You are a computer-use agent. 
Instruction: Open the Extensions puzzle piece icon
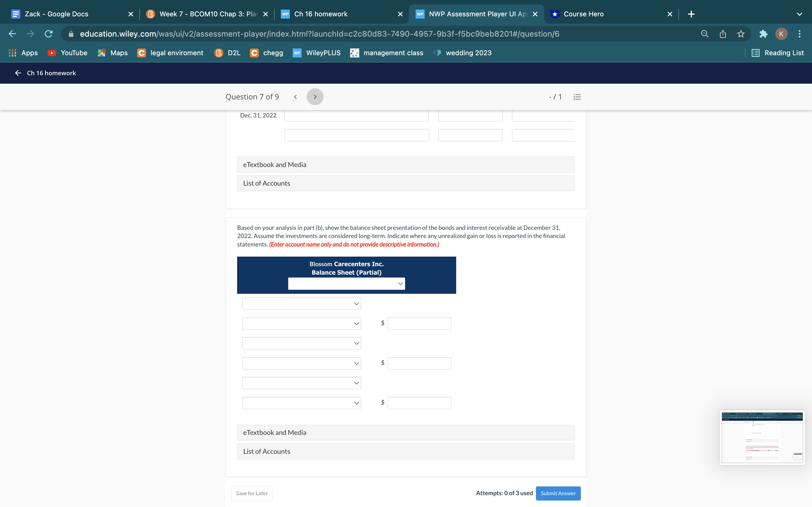pos(763,34)
